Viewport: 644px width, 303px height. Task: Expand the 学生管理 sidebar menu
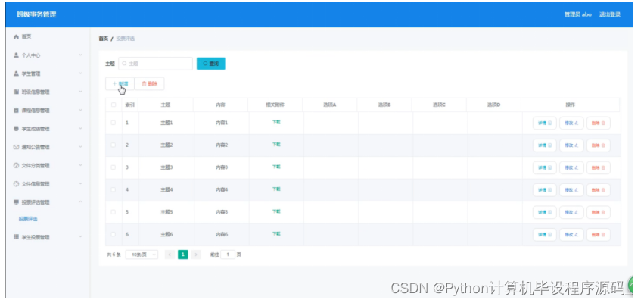pos(48,73)
